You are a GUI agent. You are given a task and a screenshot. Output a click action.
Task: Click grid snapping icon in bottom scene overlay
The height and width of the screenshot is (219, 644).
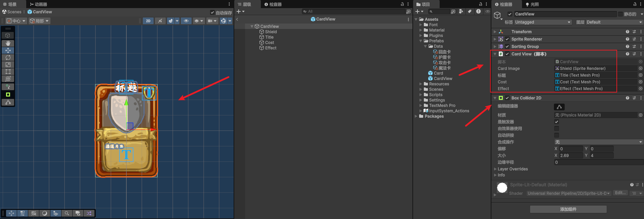[34, 213]
